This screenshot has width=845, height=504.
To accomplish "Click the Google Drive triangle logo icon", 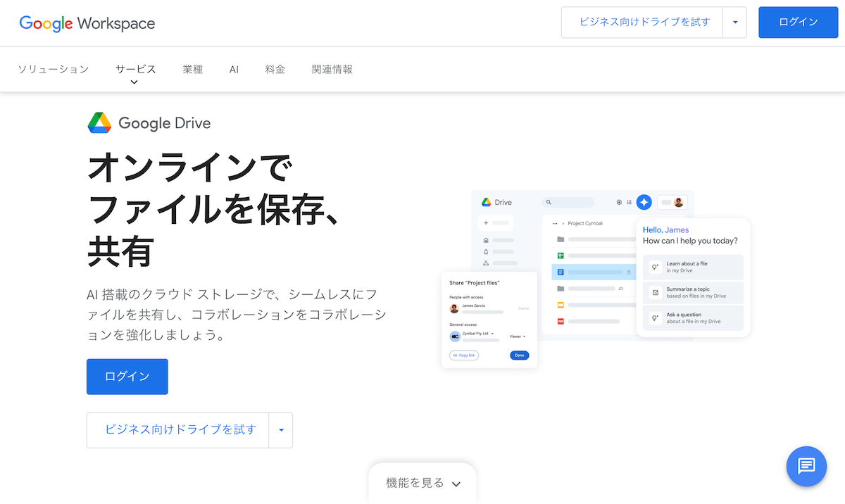I will click(99, 123).
